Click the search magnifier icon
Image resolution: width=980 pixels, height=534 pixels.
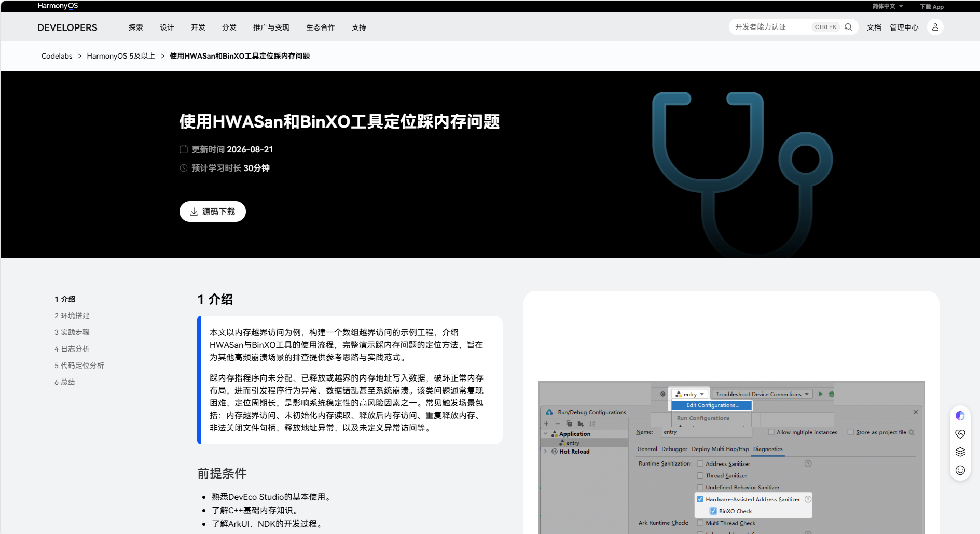click(848, 27)
